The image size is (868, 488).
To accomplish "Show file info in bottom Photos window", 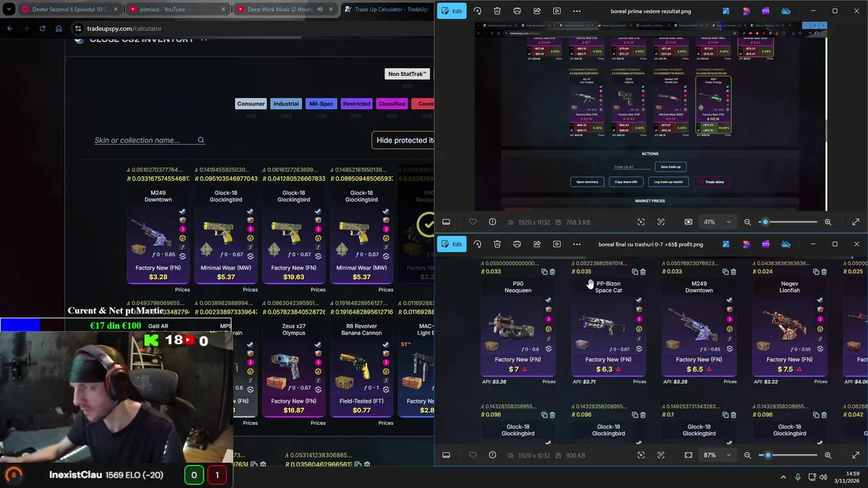I will pyautogui.click(x=492, y=455).
